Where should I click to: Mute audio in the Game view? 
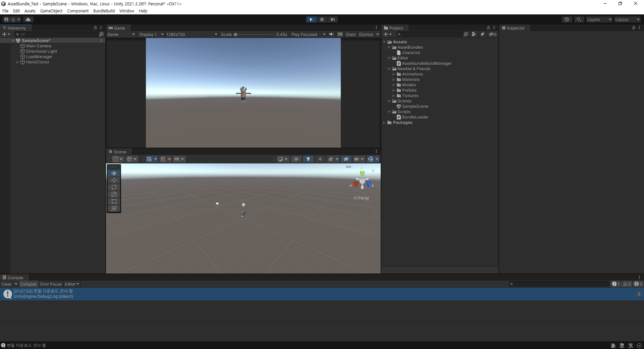point(331,34)
